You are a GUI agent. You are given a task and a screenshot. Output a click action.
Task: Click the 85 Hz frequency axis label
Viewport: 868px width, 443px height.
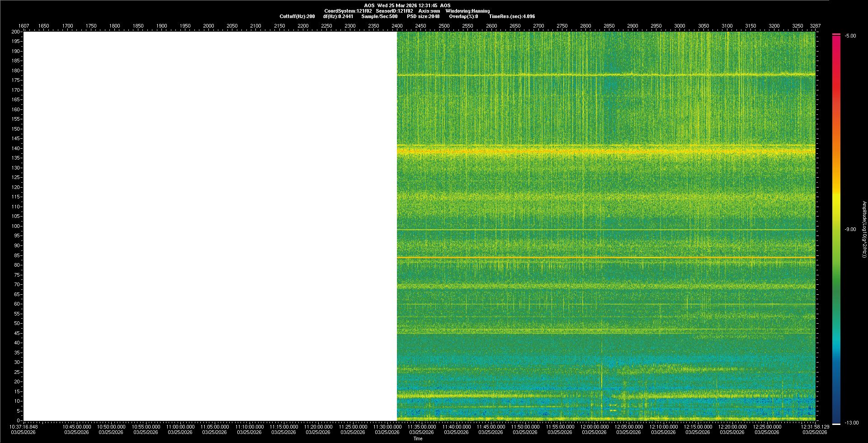click(x=17, y=255)
